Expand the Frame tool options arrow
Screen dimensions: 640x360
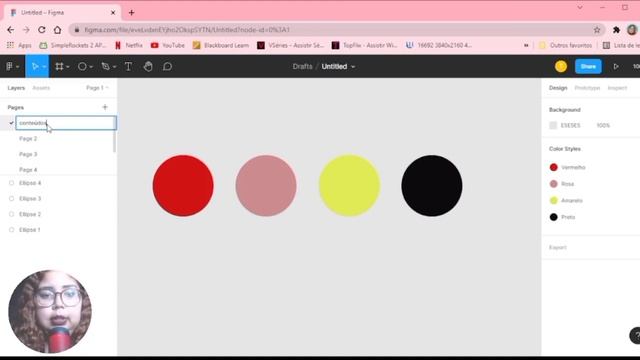pos(68,67)
